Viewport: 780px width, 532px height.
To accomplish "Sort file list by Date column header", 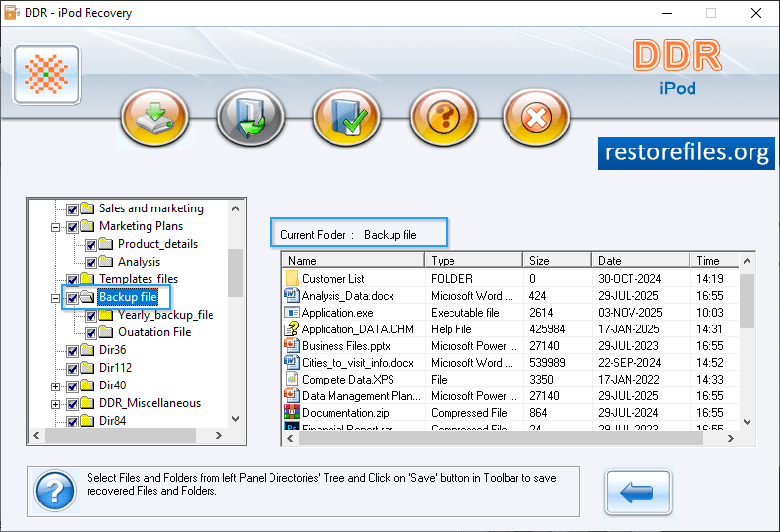I will [640, 260].
